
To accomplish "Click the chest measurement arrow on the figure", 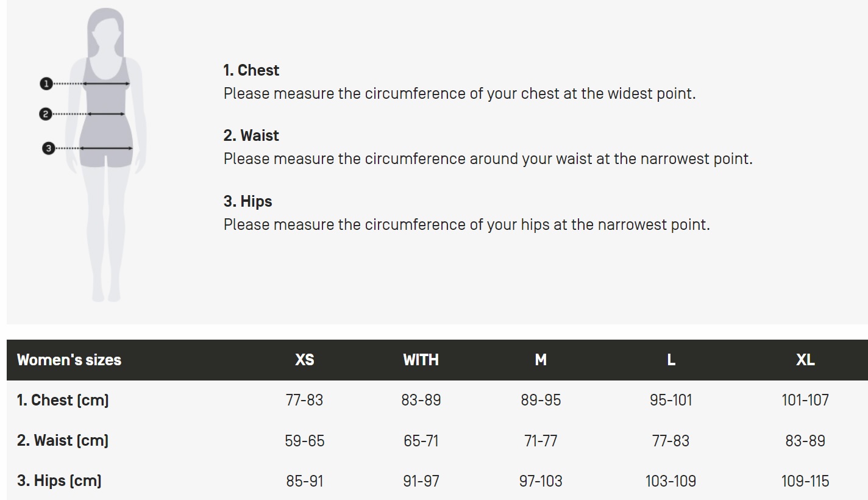I will [106, 84].
